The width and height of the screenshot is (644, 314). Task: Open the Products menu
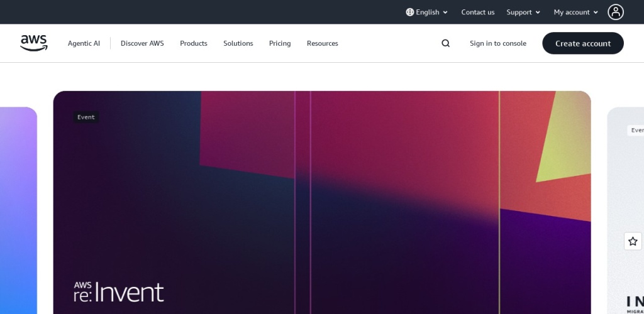point(194,43)
